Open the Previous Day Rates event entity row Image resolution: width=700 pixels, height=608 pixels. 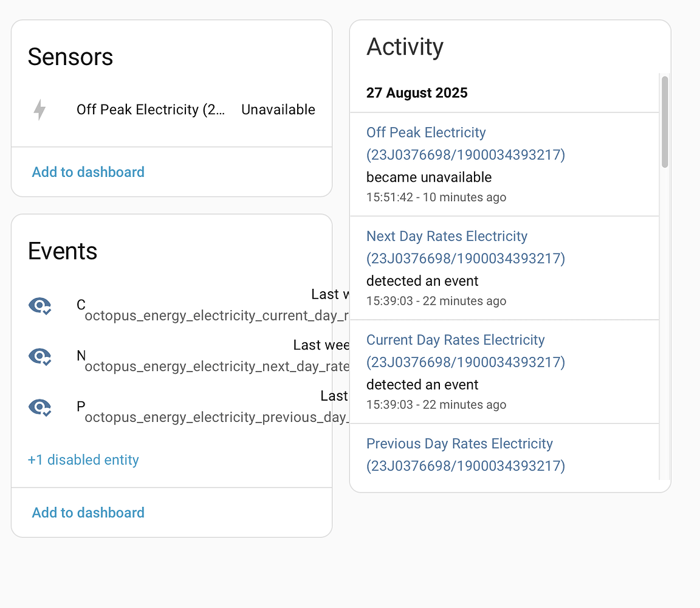pyautogui.click(x=182, y=407)
